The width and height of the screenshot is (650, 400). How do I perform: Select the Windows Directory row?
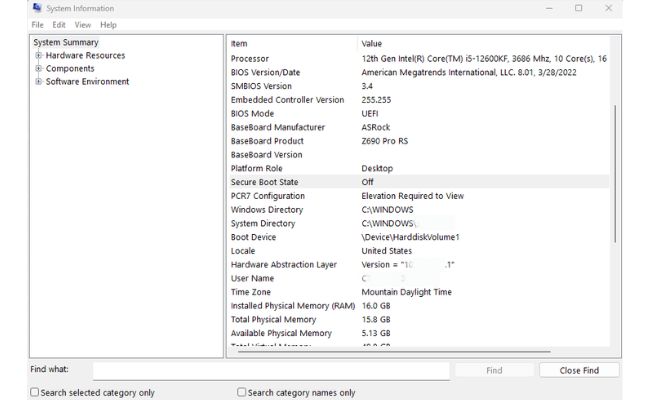(419, 209)
